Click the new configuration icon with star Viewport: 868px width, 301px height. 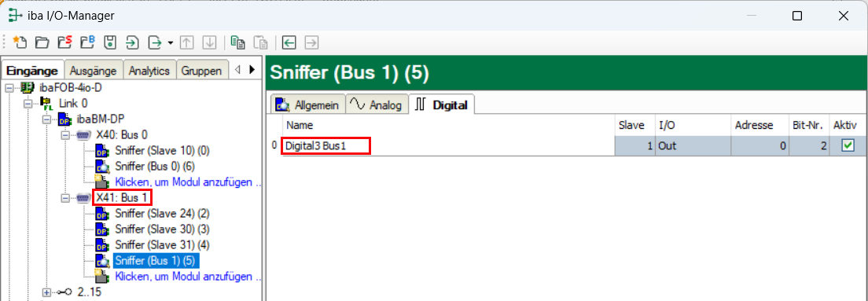pos(19,42)
